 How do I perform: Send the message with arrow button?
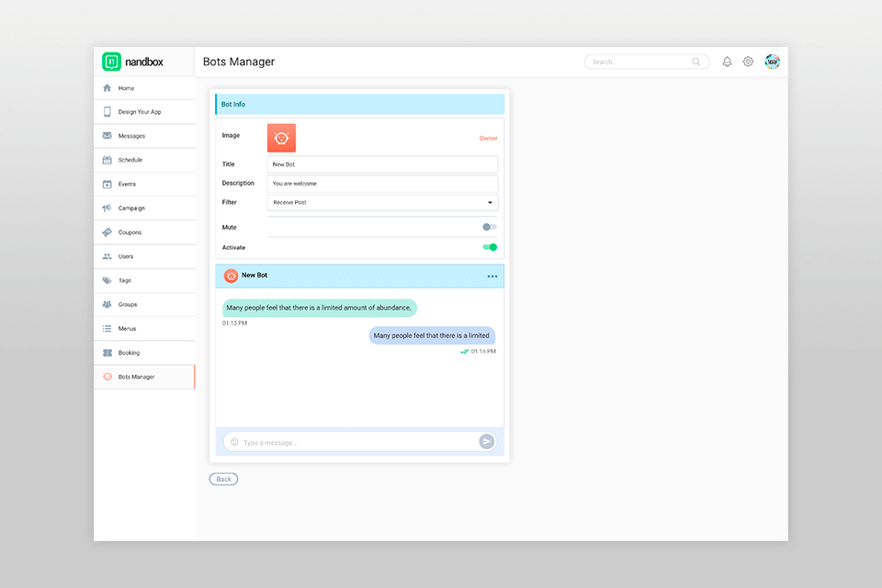pyautogui.click(x=487, y=442)
